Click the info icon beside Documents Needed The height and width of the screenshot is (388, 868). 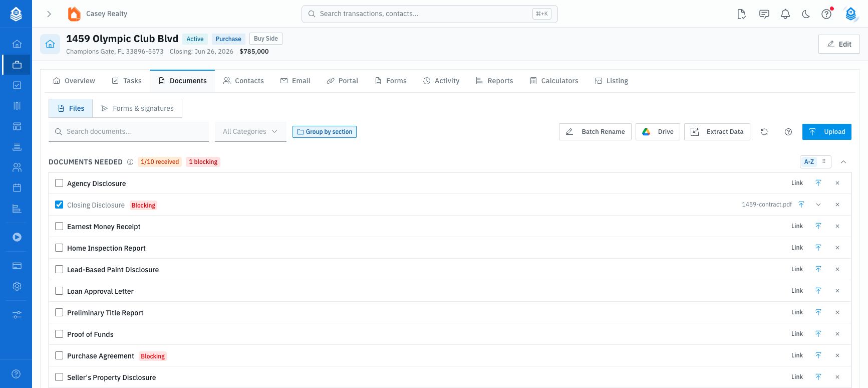click(x=130, y=162)
